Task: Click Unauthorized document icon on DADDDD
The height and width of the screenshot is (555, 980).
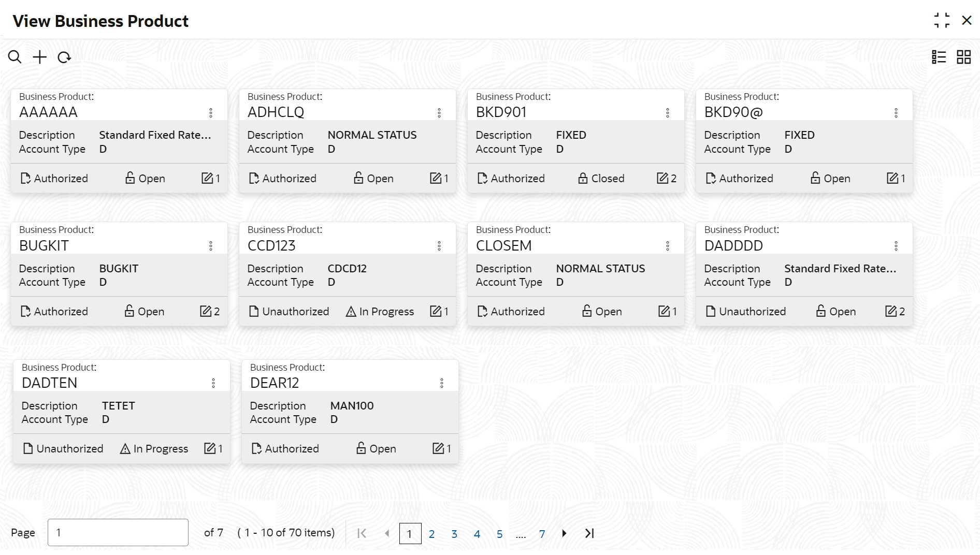Action: tap(711, 312)
